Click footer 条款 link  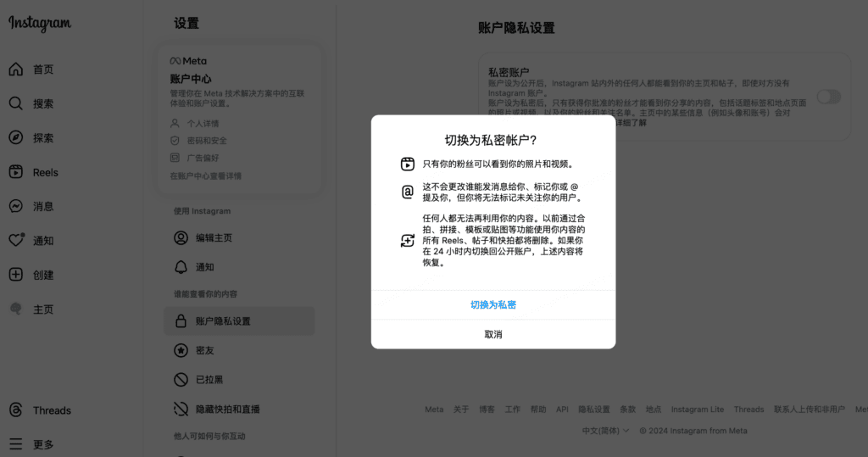click(x=628, y=410)
